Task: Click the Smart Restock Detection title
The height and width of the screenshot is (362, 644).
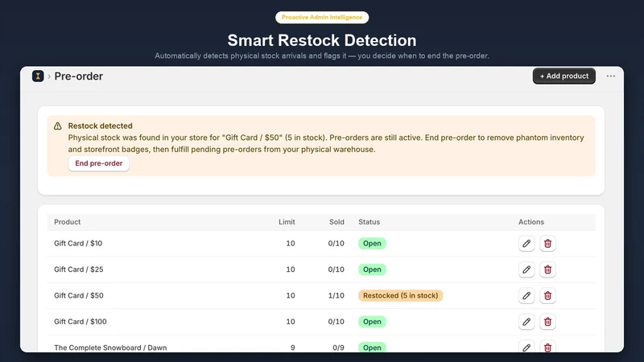Action: pyautogui.click(x=322, y=40)
